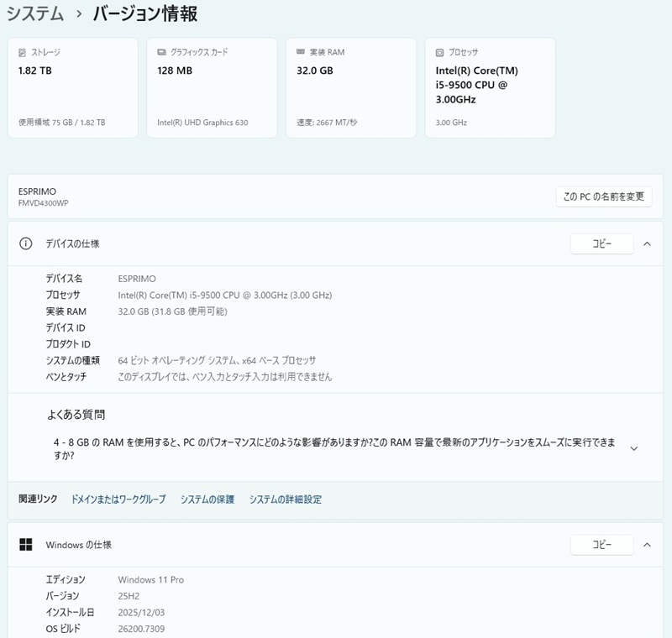
Task: Open ドメインまたはワークグループ link
Action: [118, 499]
